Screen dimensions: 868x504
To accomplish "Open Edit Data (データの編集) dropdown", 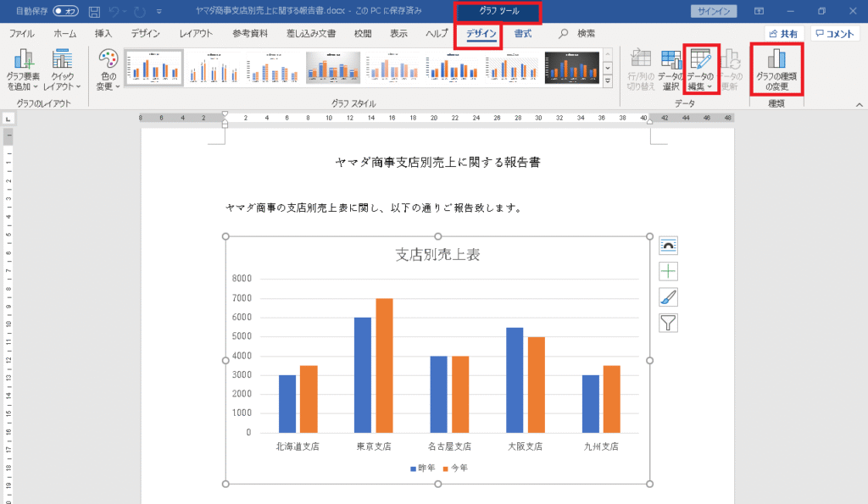I will click(701, 69).
